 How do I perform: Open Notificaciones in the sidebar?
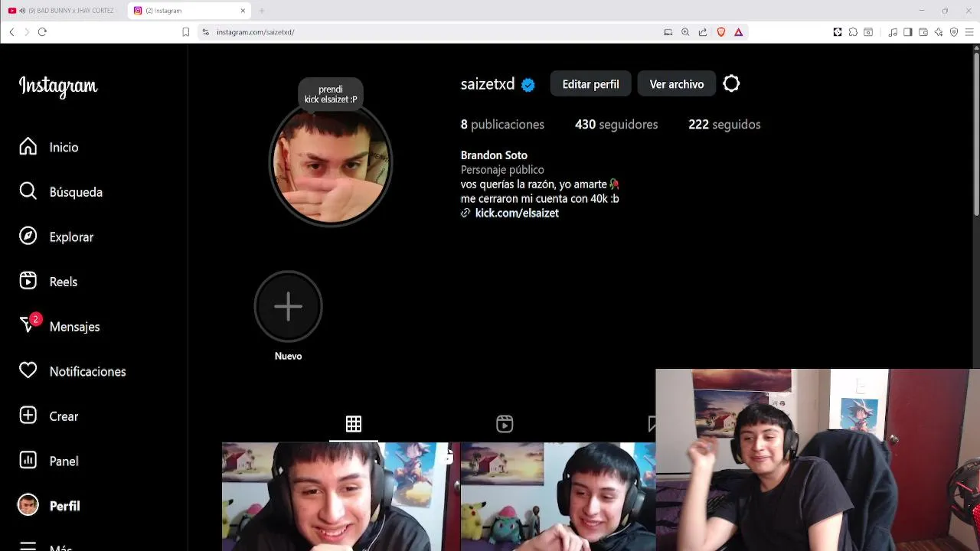point(73,371)
